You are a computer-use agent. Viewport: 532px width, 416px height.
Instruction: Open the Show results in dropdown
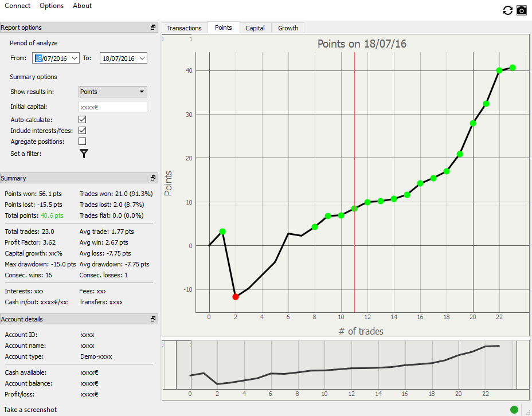[x=112, y=92]
